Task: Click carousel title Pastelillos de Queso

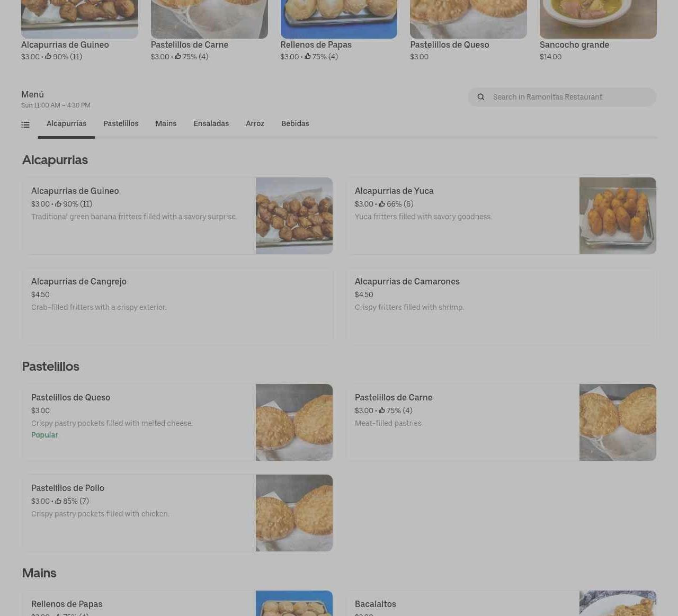Action: (x=450, y=45)
